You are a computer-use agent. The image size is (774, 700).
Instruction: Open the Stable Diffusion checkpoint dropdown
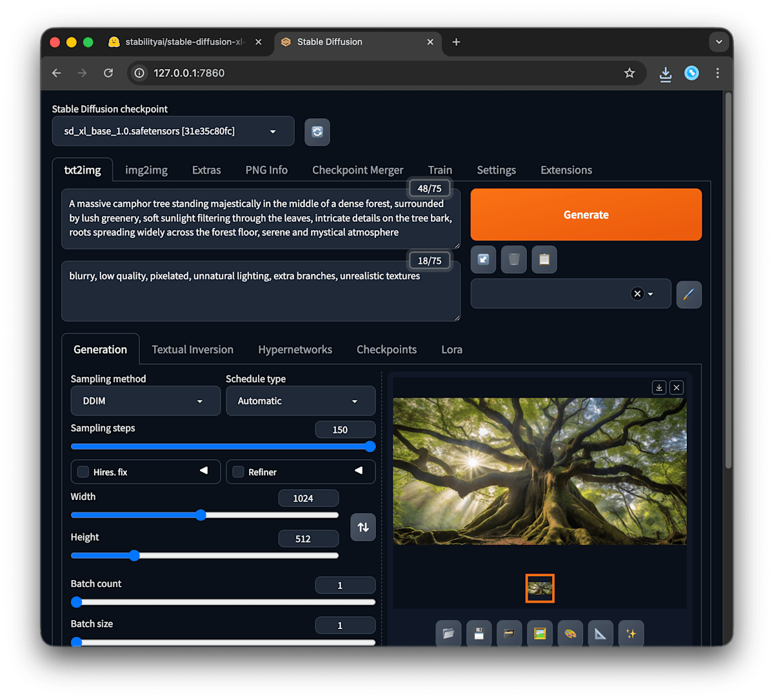tap(173, 131)
